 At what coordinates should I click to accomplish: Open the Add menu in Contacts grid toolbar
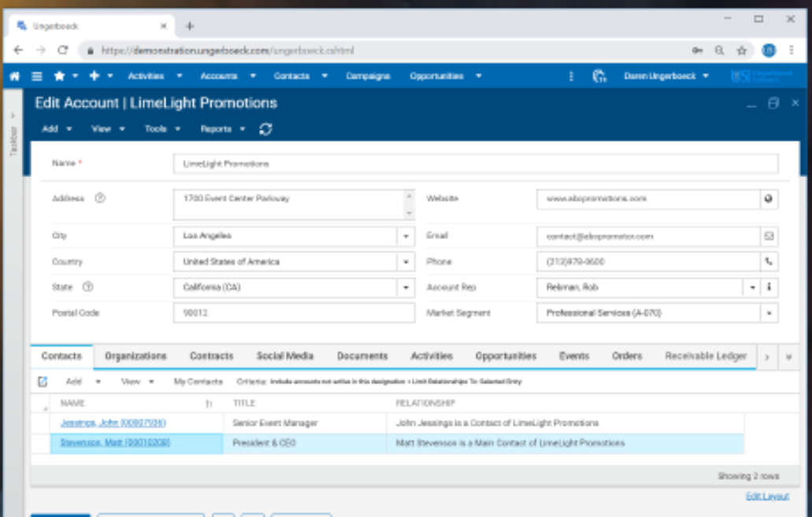click(83, 382)
